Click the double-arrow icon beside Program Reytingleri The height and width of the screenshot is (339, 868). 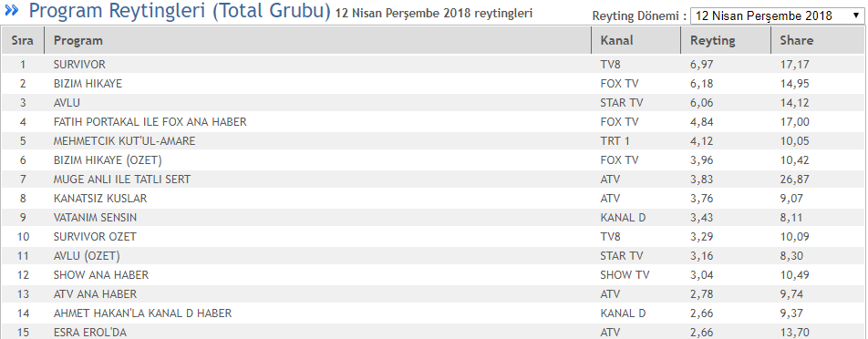tap(12, 10)
